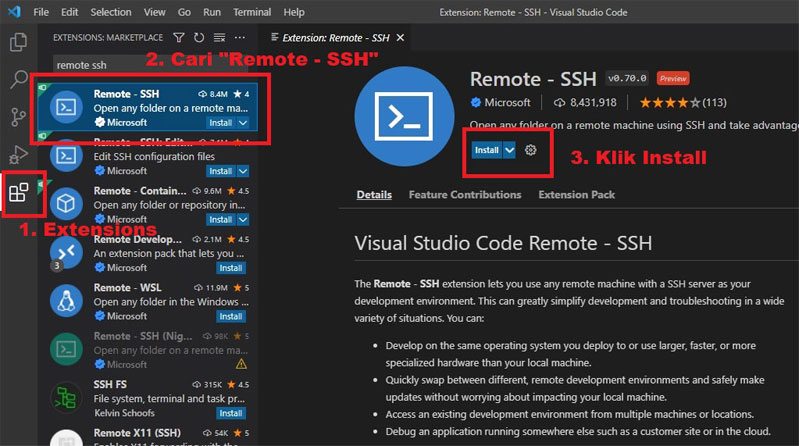Screen dimensions: 799x446
Task: Open the Run menu
Action: [x=212, y=12]
